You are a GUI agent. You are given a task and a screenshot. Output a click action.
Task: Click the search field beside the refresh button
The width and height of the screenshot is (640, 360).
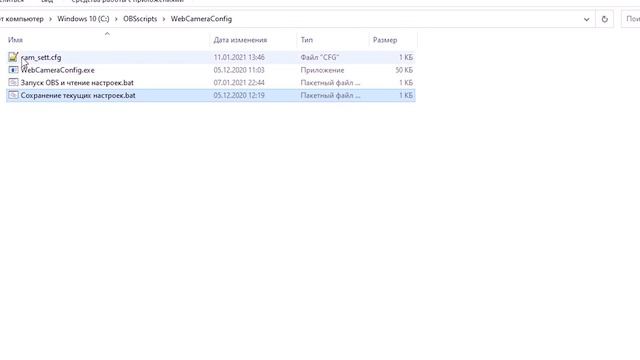pyautogui.click(x=631, y=19)
